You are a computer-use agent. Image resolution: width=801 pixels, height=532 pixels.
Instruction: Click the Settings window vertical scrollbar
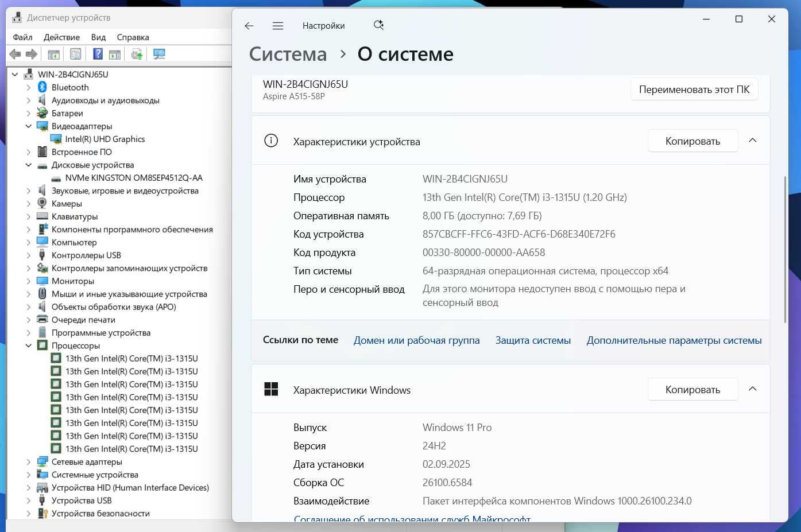tap(784, 250)
